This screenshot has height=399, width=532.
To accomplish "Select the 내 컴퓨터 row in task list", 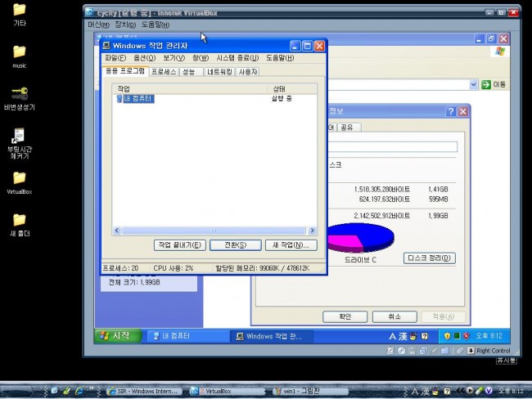I will pos(214,99).
